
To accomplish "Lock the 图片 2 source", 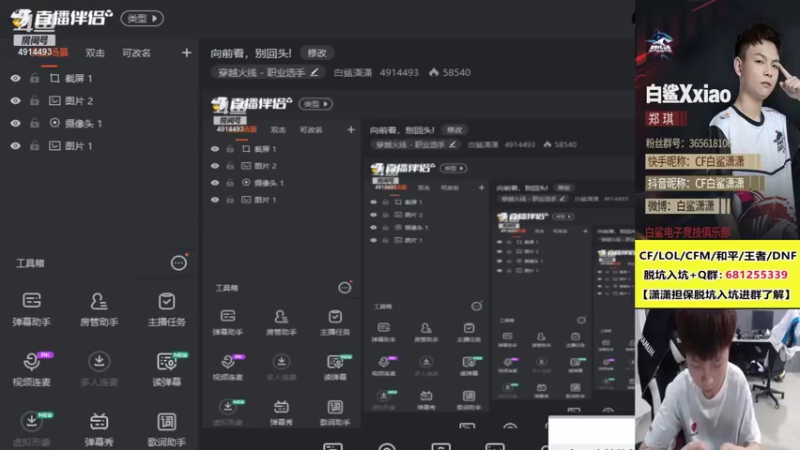I will 34,101.
